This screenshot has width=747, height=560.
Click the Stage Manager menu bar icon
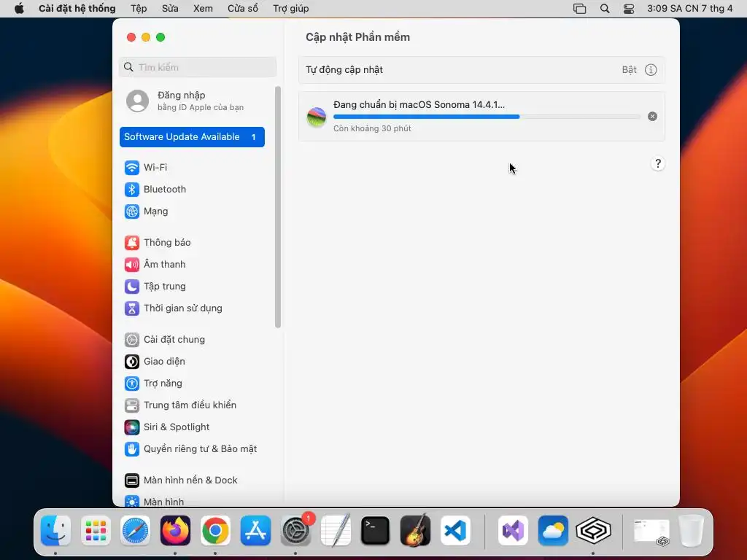tap(580, 9)
